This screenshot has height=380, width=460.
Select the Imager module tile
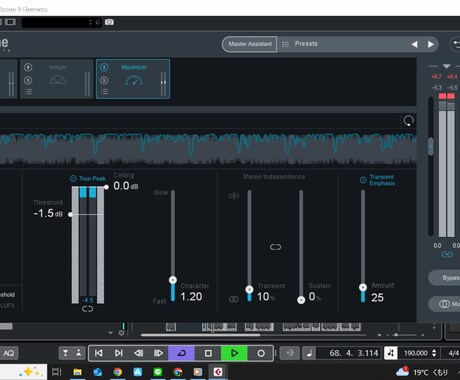click(x=57, y=79)
